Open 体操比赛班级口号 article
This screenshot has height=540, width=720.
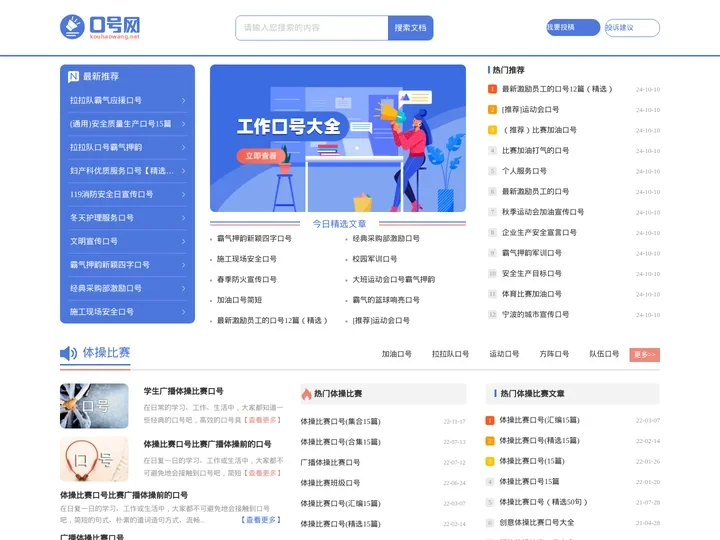(330, 483)
